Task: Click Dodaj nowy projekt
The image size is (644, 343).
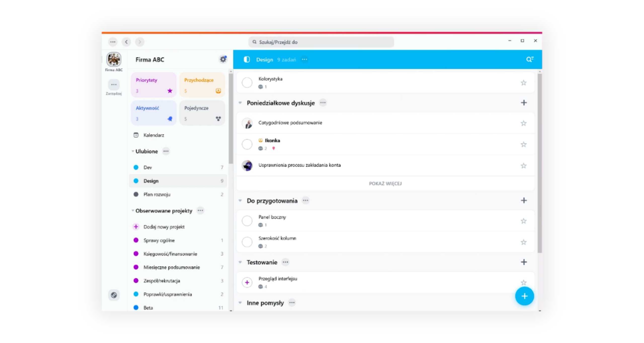Action: (178, 227)
